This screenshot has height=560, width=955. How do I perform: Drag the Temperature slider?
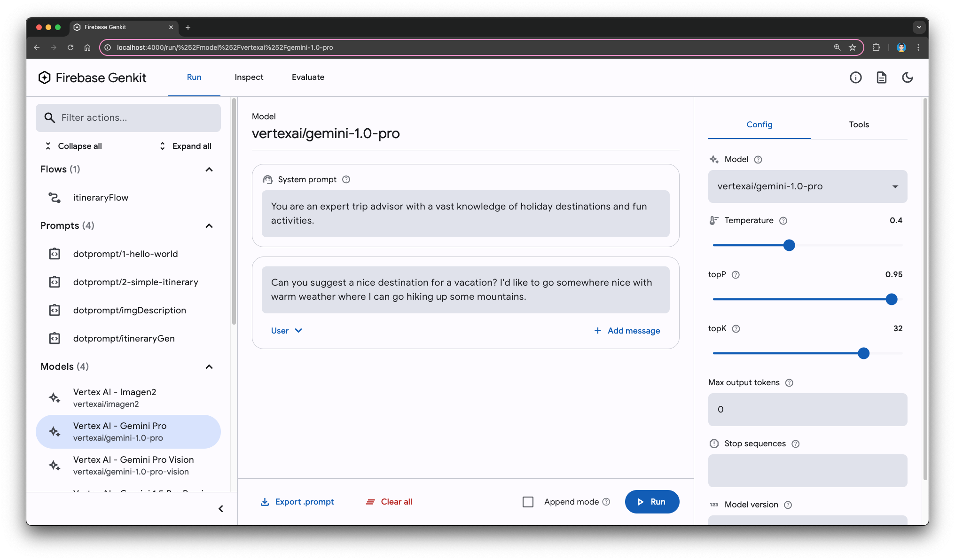pos(789,245)
